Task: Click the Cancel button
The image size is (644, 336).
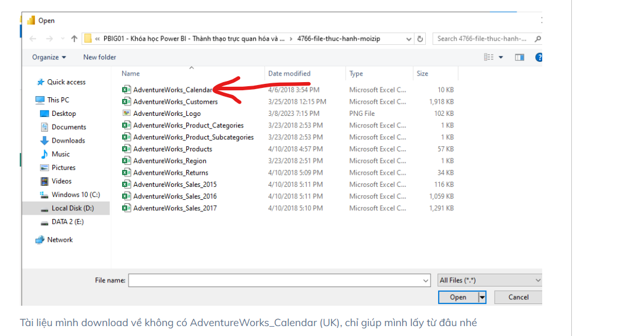Action: 518,298
